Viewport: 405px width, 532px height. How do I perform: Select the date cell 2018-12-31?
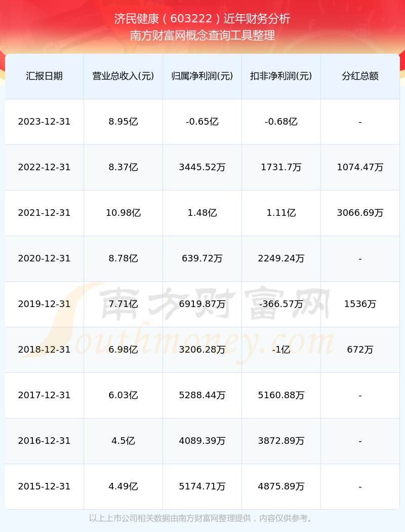click(x=45, y=350)
